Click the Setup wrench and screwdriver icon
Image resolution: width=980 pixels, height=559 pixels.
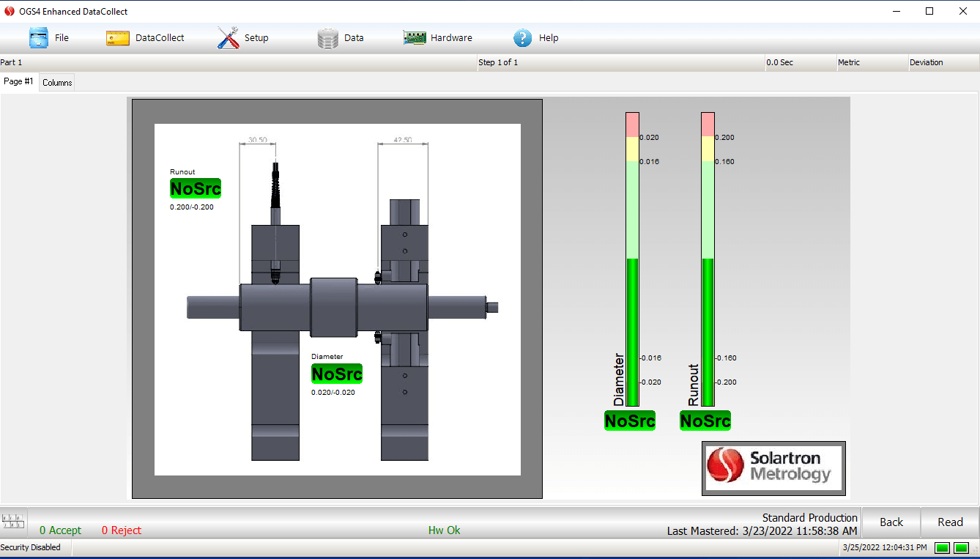(228, 37)
